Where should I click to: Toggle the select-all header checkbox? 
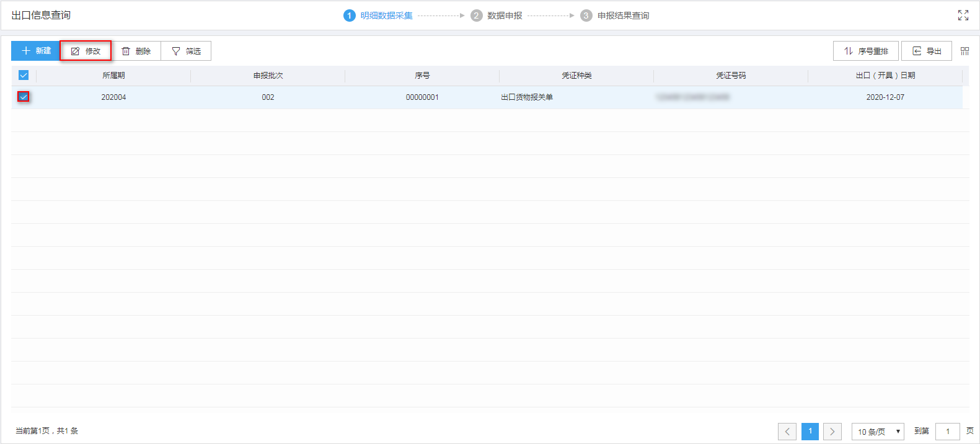(24, 75)
